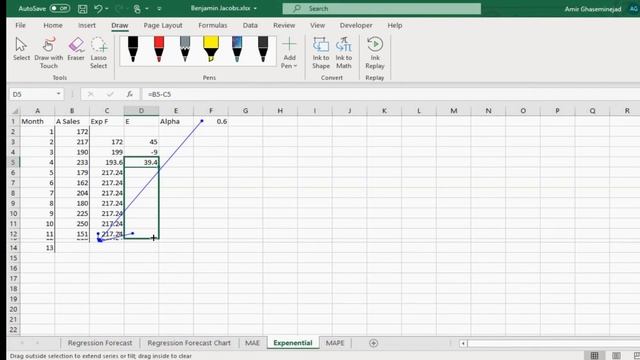Select the first black pen

click(x=133, y=49)
